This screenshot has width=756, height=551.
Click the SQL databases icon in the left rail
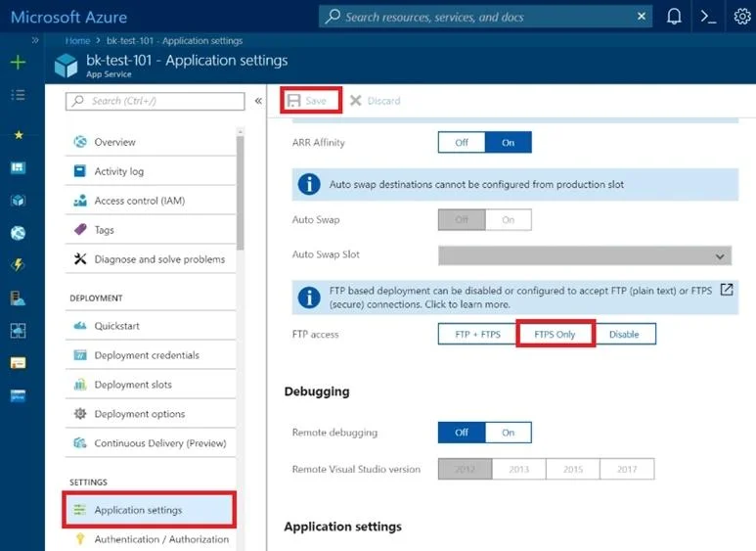18,298
